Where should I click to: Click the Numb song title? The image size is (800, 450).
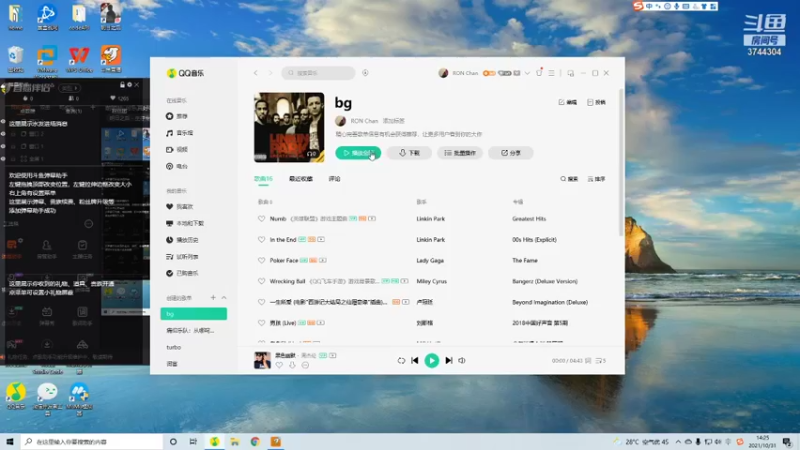[278, 218]
